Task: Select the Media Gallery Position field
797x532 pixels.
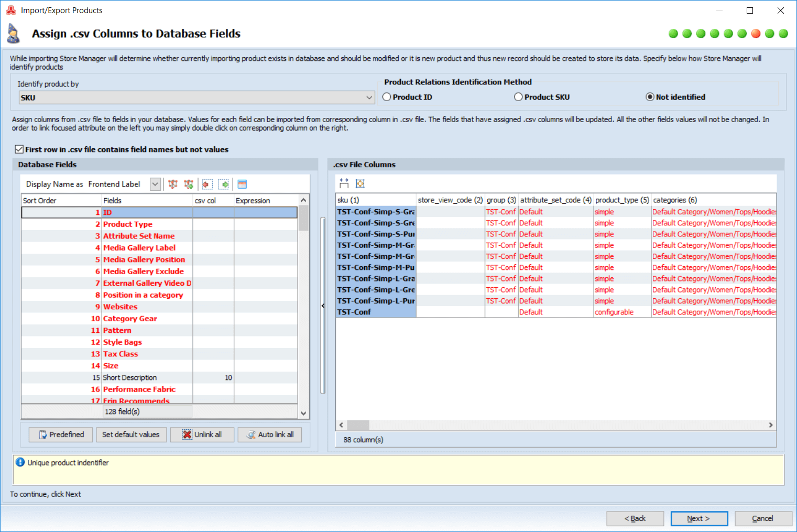Action: coord(159,259)
